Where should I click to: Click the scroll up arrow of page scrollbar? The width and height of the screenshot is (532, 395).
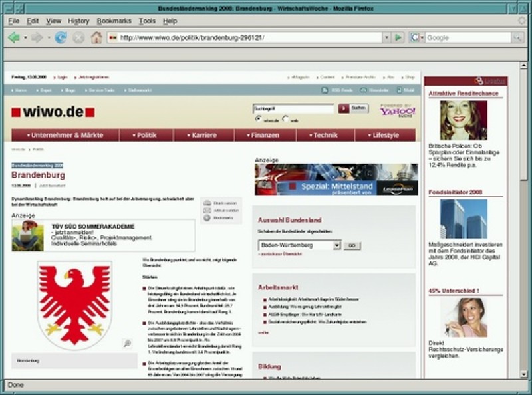(523, 65)
